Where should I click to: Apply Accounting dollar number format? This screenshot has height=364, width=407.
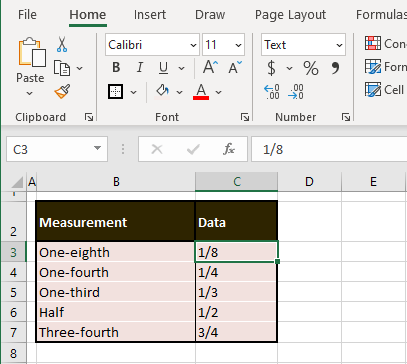click(x=272, y=68)
